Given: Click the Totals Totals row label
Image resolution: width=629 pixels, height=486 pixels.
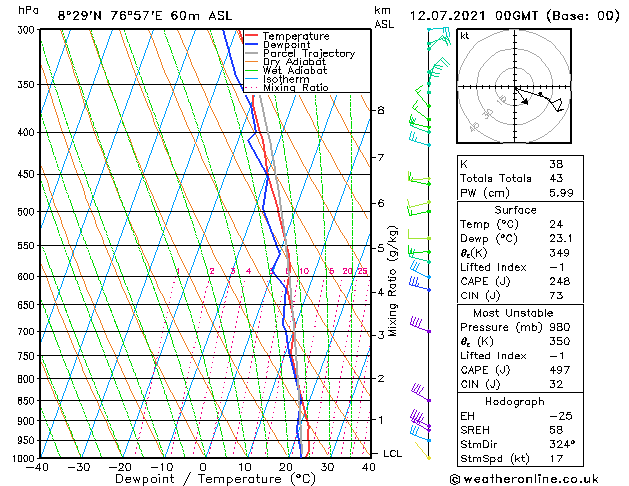Looking at the screenshot, I should coord(496,178).
